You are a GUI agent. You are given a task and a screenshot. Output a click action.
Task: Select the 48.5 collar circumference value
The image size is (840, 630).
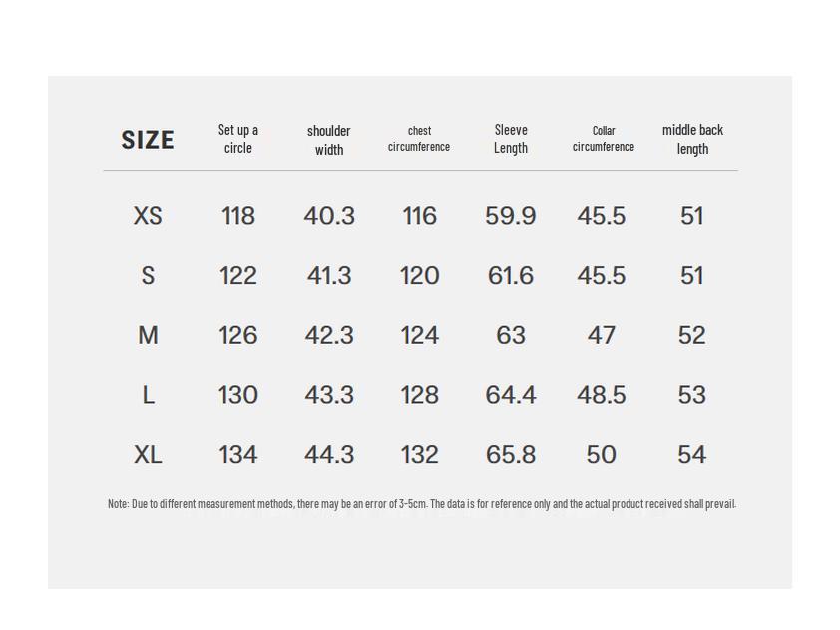[602, 396]
